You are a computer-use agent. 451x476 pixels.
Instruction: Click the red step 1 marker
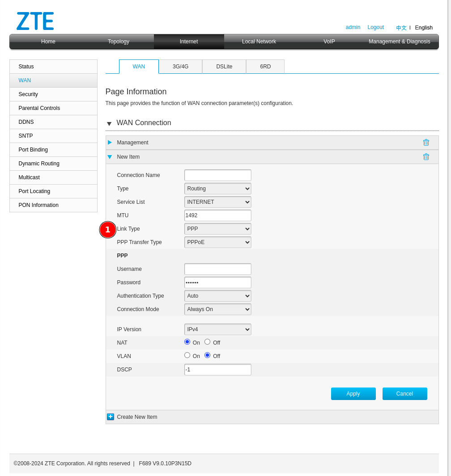pyautogui.click(x=107, y=230)
